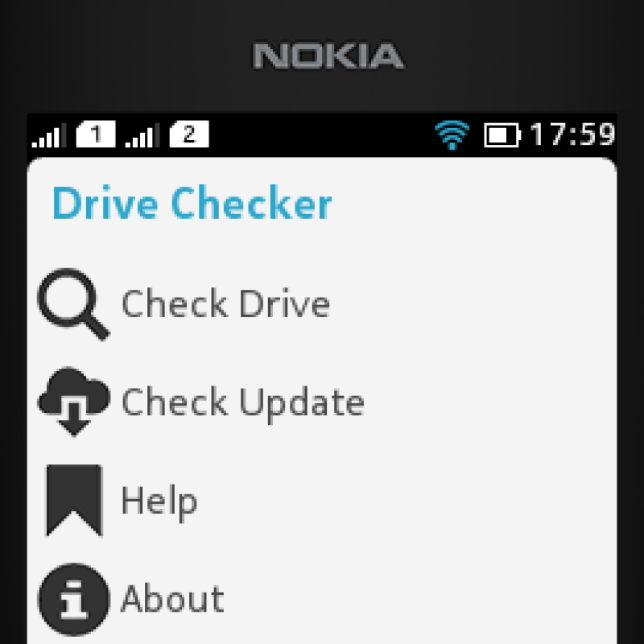Tap the Wi-Fi status icon
Image resolution: width=644 pixels, height=644 pixels.
coord(452,134)
